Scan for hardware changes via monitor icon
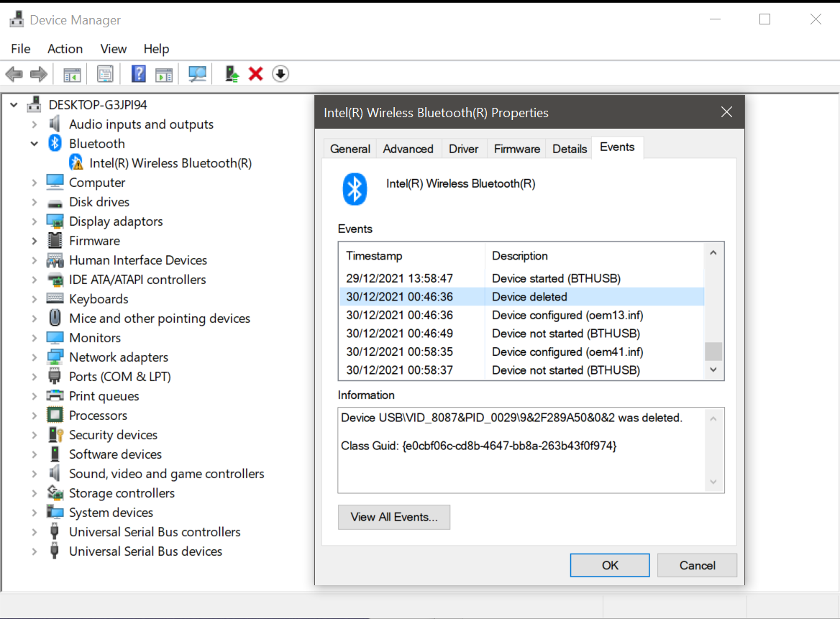 click(x=197, y=74)
